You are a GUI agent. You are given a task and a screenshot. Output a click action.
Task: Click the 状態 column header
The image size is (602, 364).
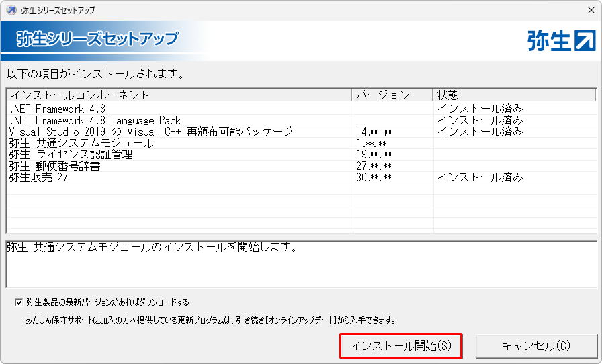point(515,95)
